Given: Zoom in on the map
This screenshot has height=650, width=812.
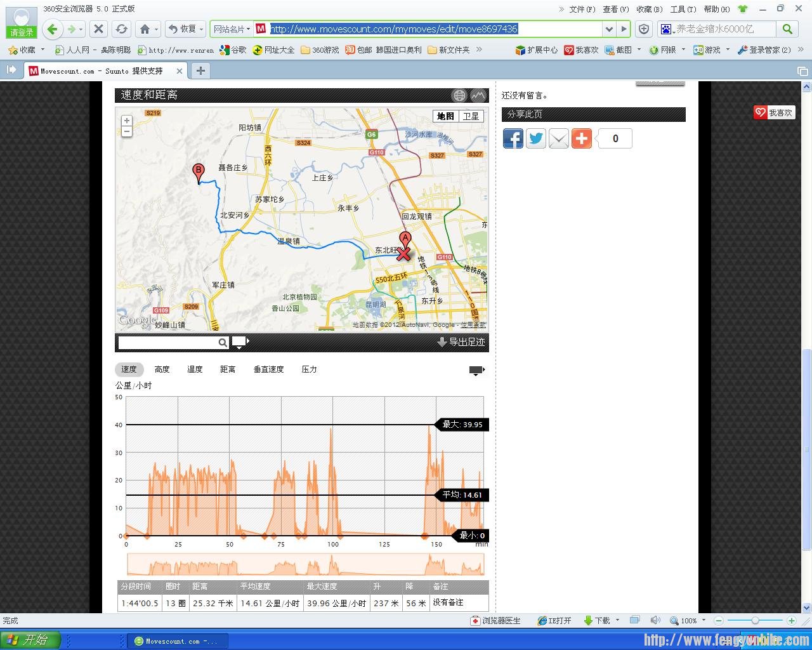Looking at the screenshot, I should coord(127,121).
